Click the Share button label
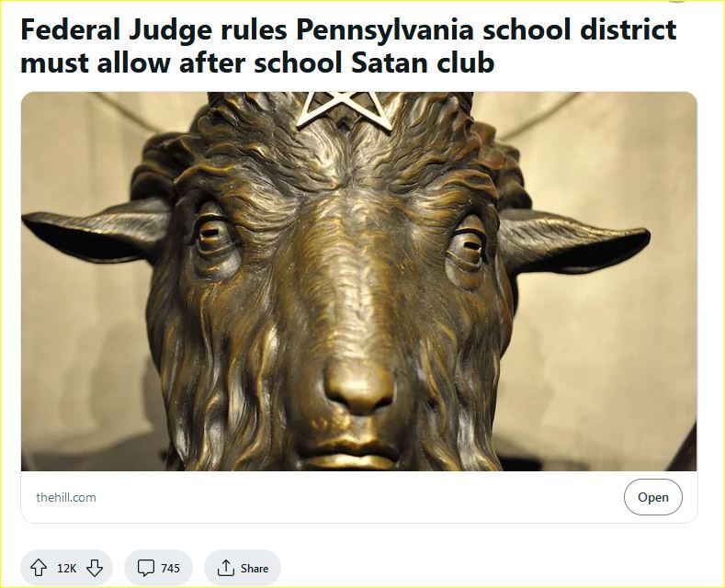The image size is (725, 588). [x=255, y=568]
